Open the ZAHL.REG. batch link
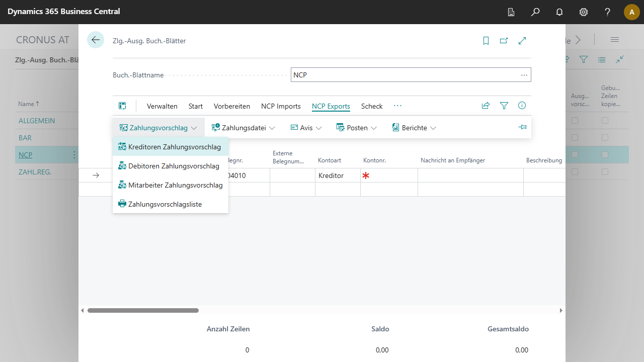The height and width of the screenshot is (362, 644). tap(35, 172)
